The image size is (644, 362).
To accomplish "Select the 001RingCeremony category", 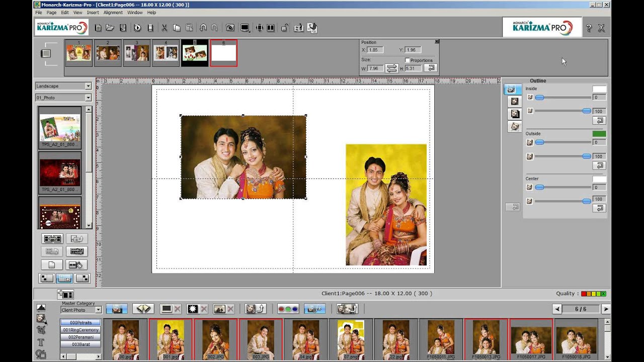I will [x=80, y=330].
